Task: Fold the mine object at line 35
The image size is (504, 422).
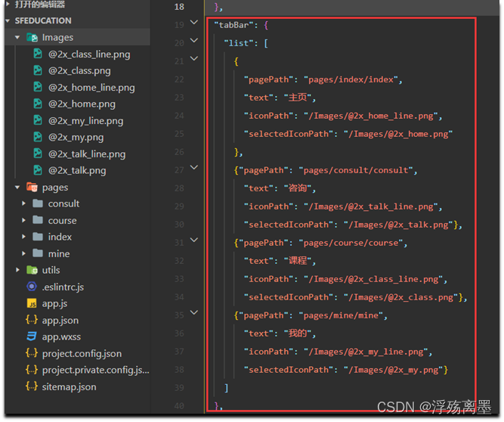Action: click(x=194, y=312)
